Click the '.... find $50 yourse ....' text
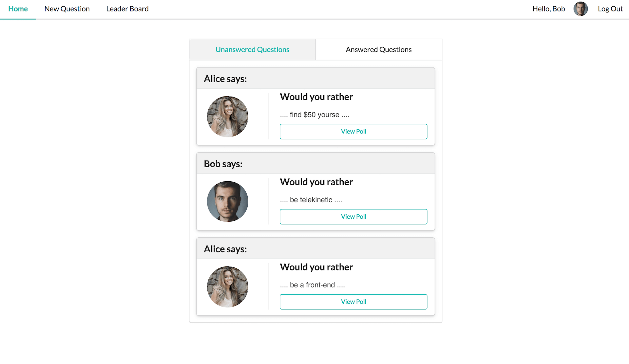This screenshot has width=629, height=364. coord(314,115)
